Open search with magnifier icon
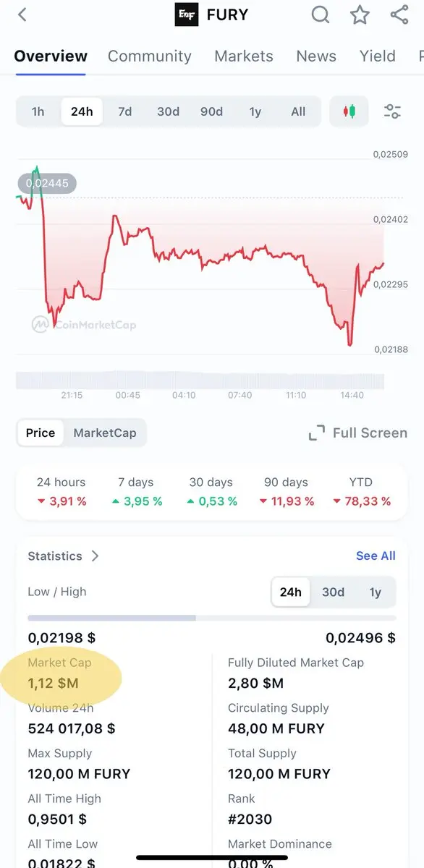The image size is (424, 868). [x=321, y=14]
